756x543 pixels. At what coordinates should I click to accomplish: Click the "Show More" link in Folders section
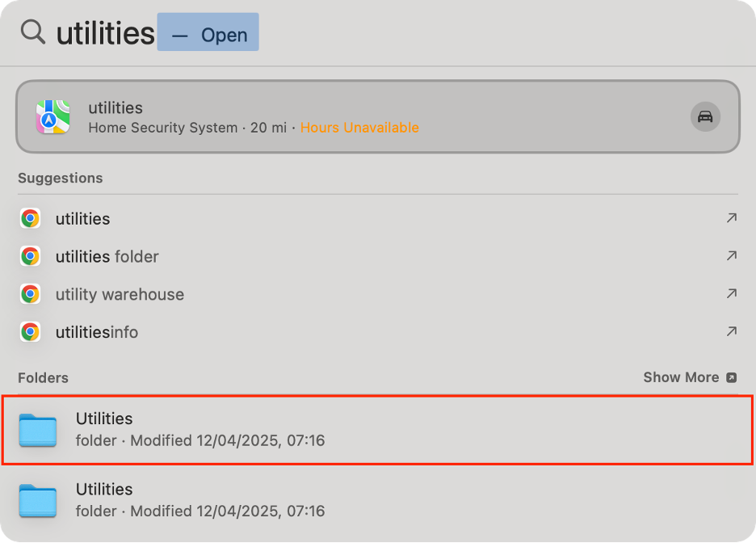tap(681, 377)
